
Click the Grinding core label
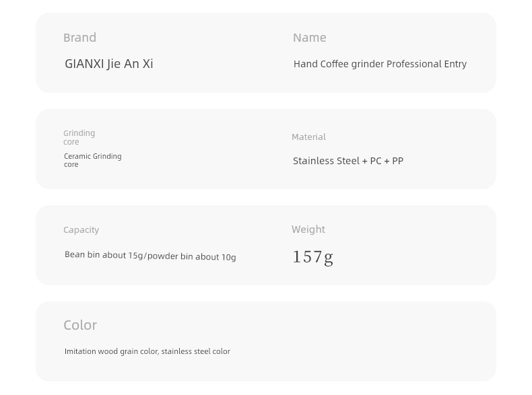(79, 137)
